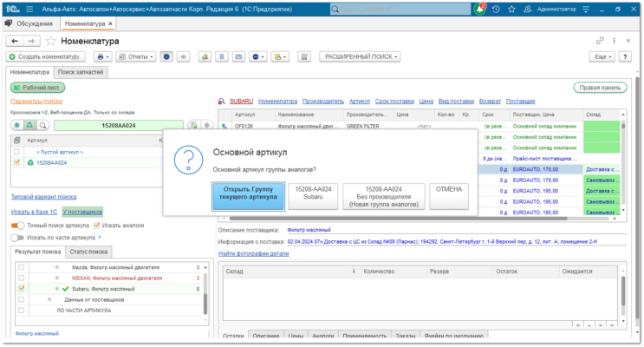
Task: Click Открыть Группу текущего артикула button
Action: coord(248,197)
